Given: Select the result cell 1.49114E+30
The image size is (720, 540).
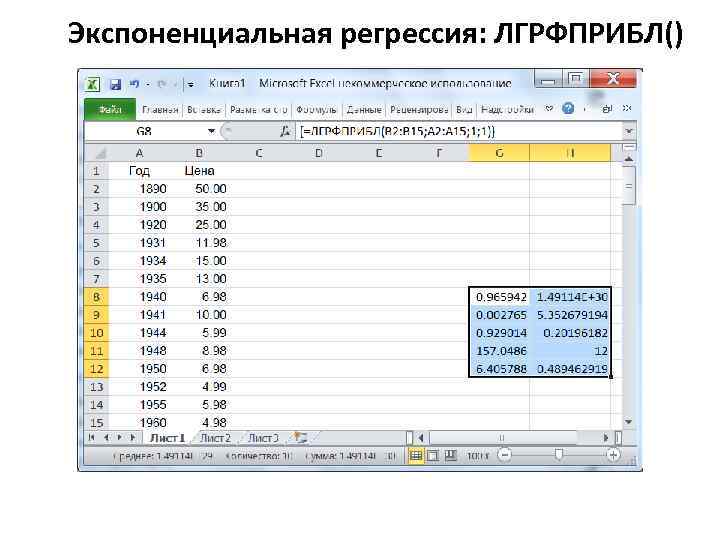Looking at the screenshot, I should (570, 297).
